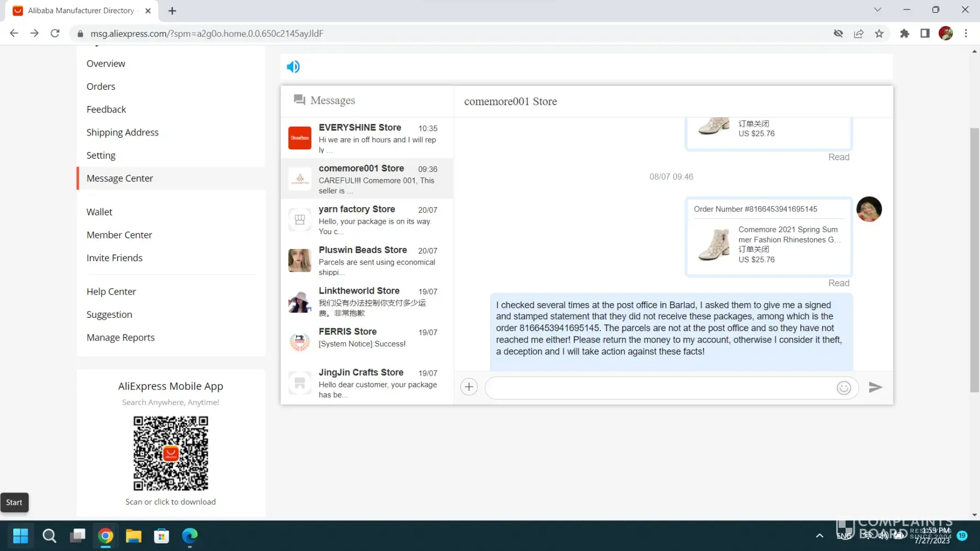
Task: Open the Help Center link
Action: point(111,291)
